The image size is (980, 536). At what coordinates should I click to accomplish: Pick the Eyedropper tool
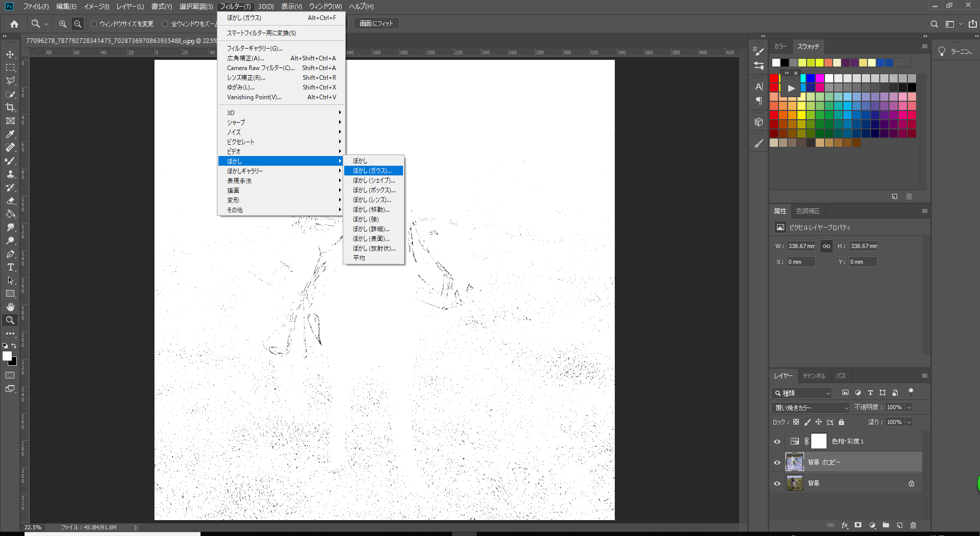click(10, 134)
